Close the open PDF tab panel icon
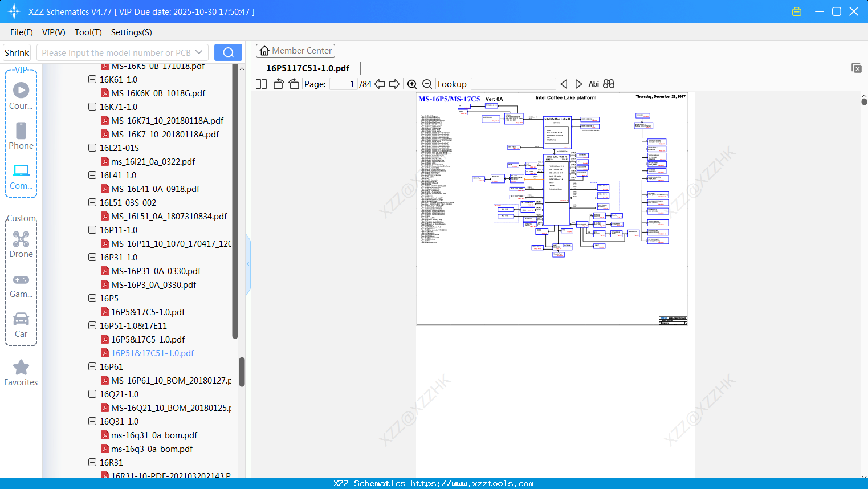868x489 pixels. (x=857, y=68)
